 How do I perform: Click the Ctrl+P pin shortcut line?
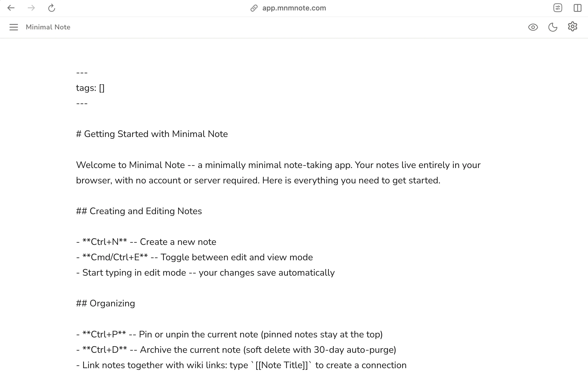coord(229,334)
